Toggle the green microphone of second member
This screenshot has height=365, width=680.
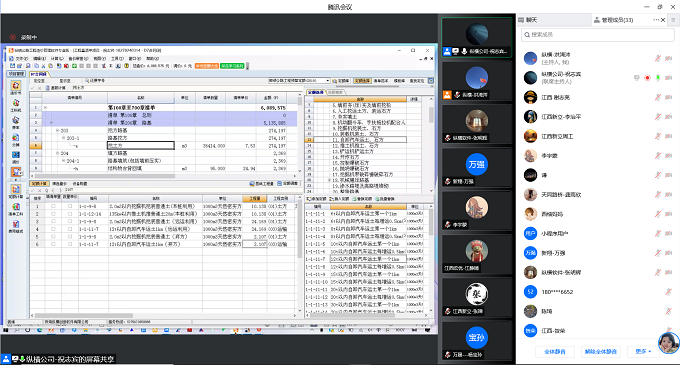[658, 78]
